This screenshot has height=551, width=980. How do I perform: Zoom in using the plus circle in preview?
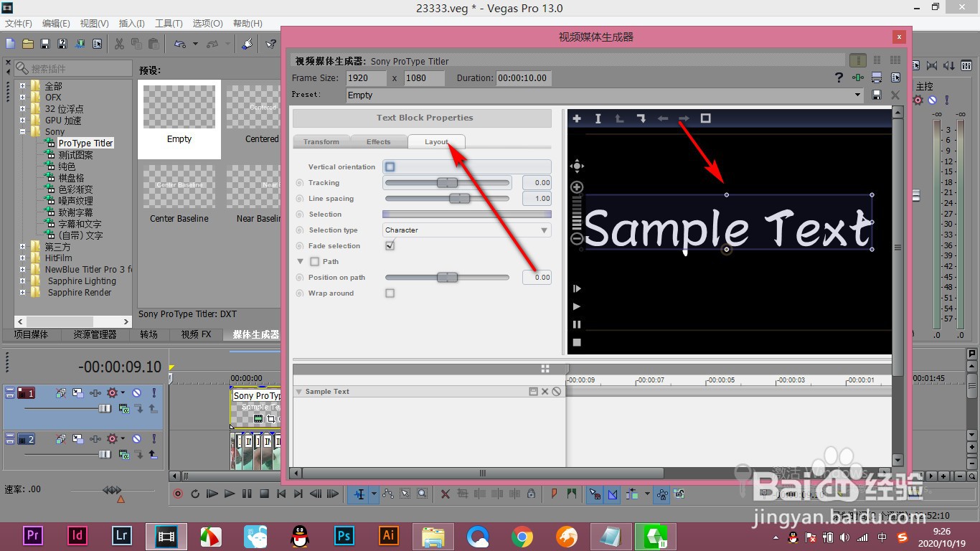(x=577, y=187)
